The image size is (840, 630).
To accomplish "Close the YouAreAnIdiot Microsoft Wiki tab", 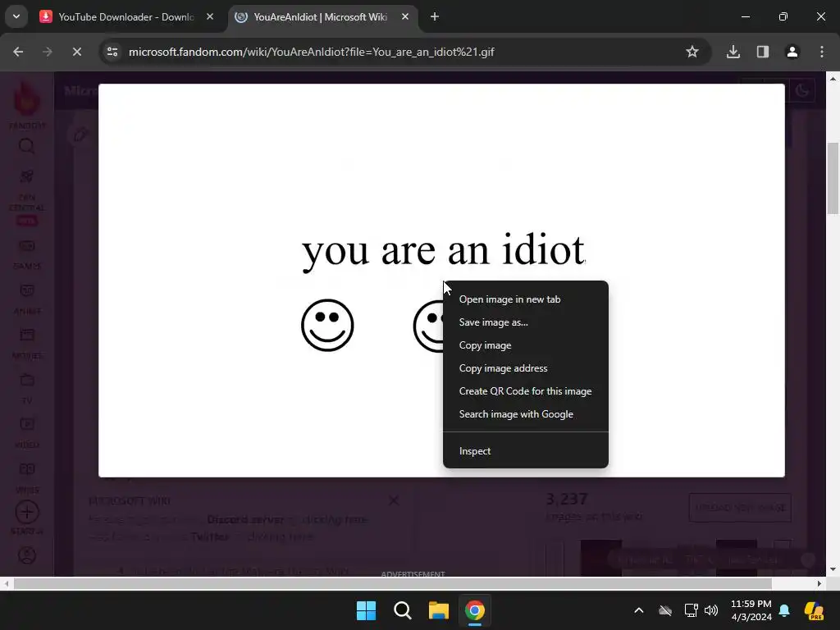I will (405, 17).
